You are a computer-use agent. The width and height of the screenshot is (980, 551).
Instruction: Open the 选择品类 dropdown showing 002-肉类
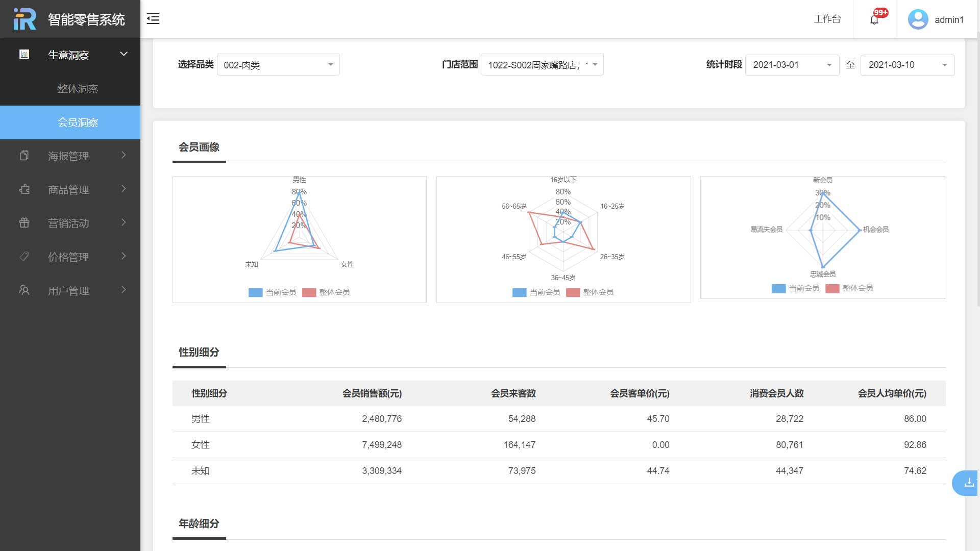278,65
